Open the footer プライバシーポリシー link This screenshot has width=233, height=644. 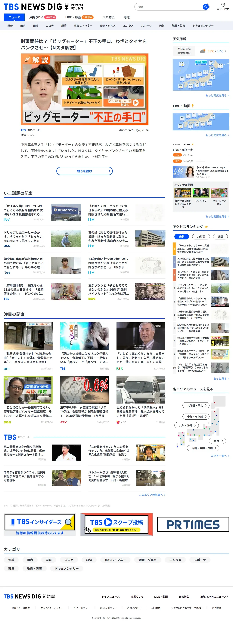pyautogui.click(x=51, y=608)
